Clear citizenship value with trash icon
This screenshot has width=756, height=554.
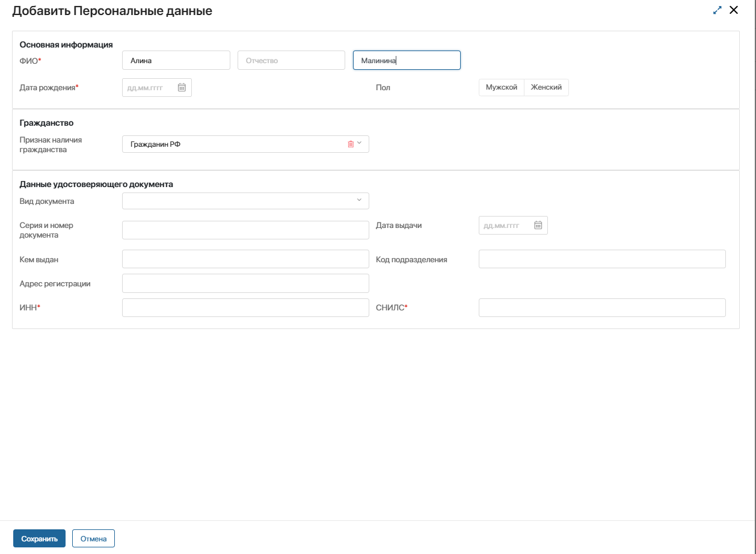(351, 144)
